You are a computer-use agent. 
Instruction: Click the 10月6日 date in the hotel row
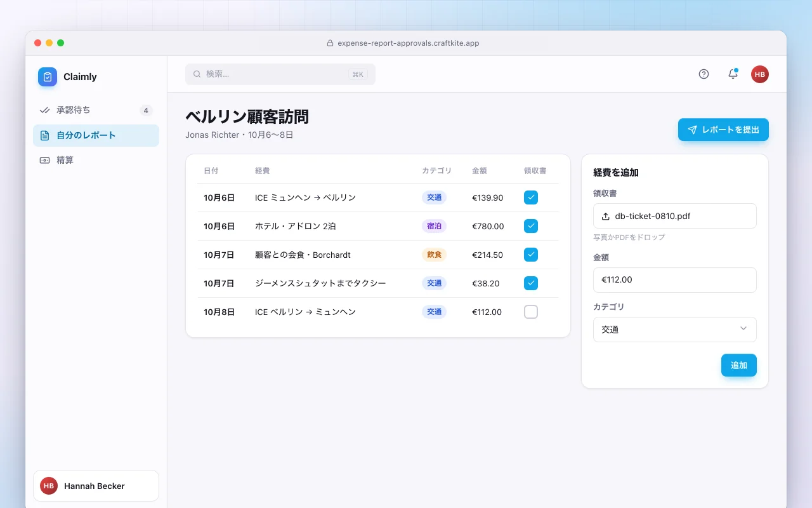pyautogui.click(x=219, y=227)
